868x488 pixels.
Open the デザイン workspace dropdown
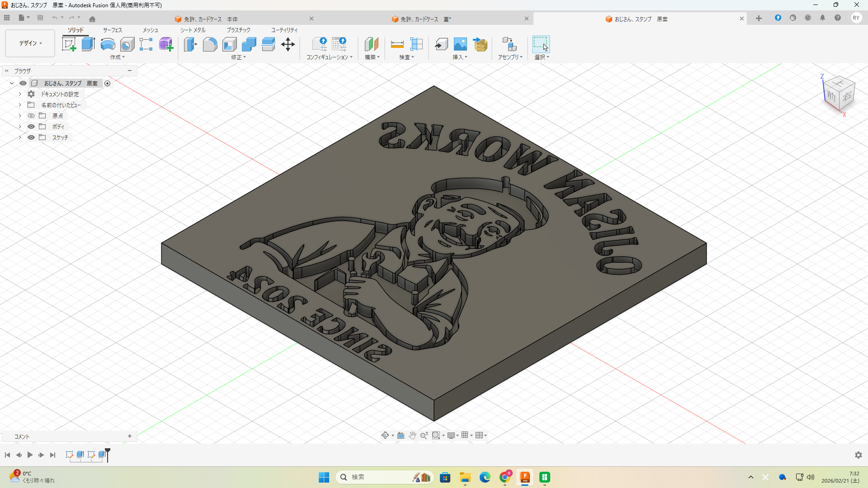(30, 43)
